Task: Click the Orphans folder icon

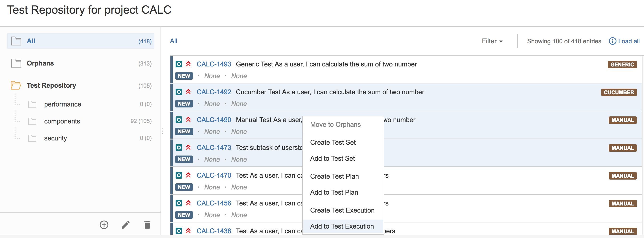Action: point(16,63)
